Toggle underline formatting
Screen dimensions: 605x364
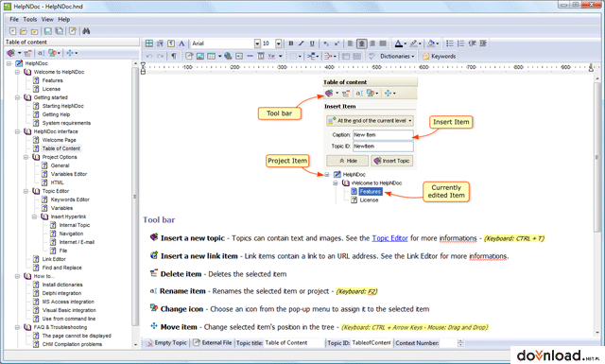tap(312, 43)
